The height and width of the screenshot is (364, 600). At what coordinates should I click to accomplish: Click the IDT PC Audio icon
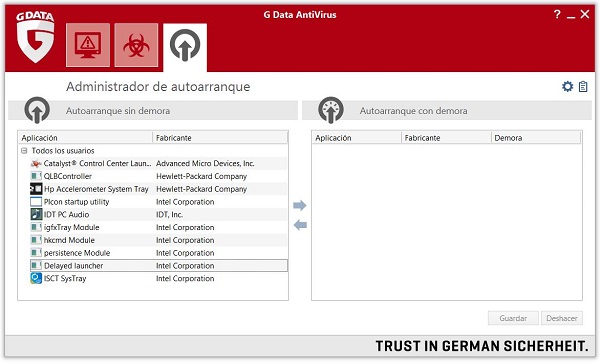(36, 214)
